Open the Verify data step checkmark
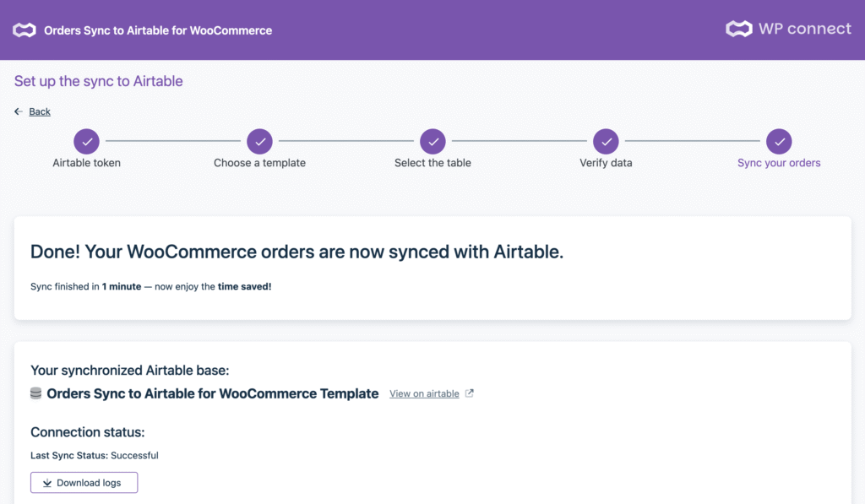The image size is (865, 504). [x=606, y=142]
